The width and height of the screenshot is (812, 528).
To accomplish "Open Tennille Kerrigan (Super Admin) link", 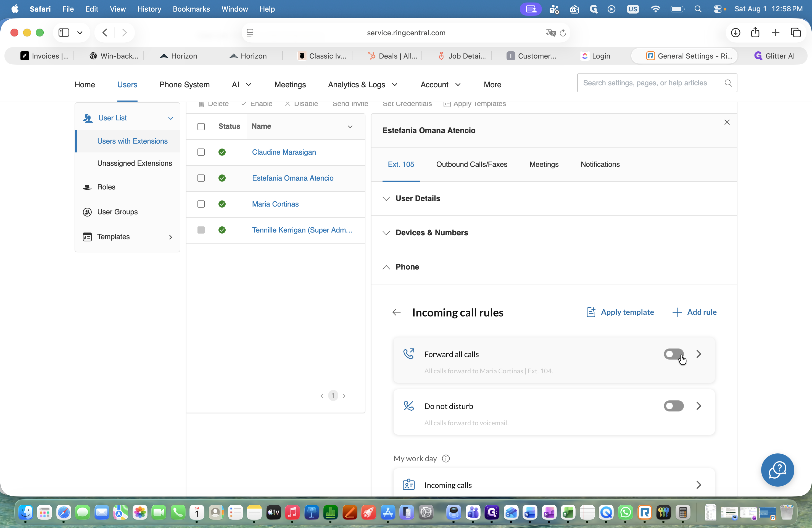I will coord(302,230).
